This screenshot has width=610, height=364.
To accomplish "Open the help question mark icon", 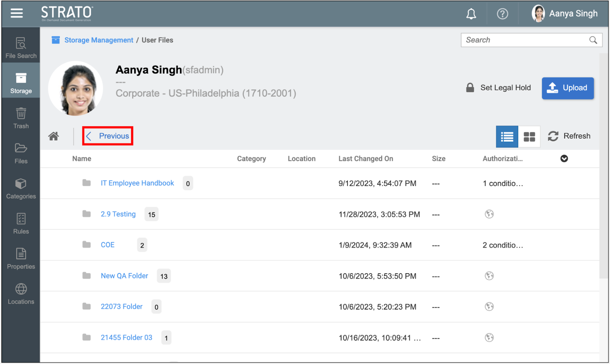I will pos(502,14).
